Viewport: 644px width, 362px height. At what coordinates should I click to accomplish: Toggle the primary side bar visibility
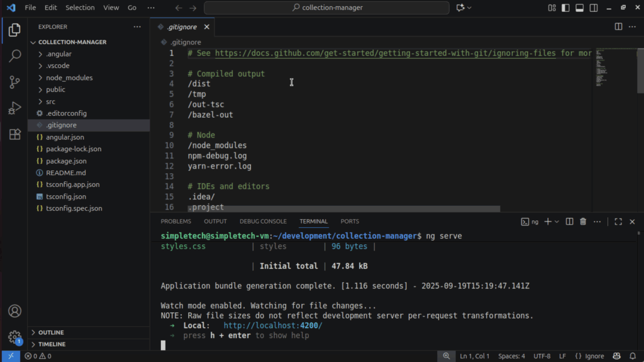565,8
